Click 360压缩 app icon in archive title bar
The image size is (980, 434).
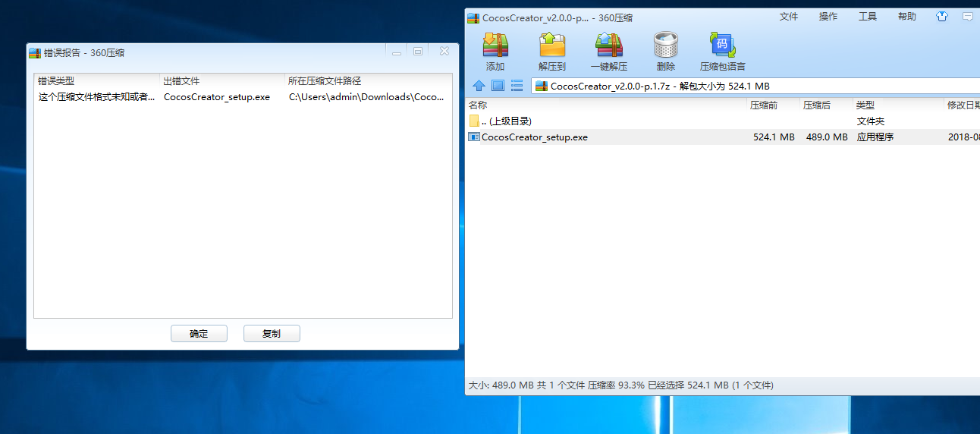pos(473,17)
